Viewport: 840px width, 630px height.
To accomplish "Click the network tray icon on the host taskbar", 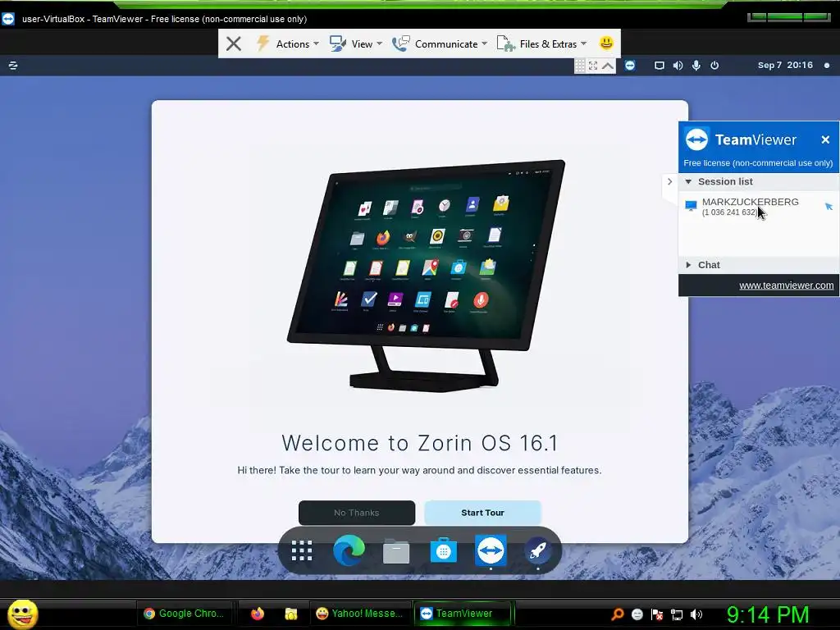I will 677,614.
